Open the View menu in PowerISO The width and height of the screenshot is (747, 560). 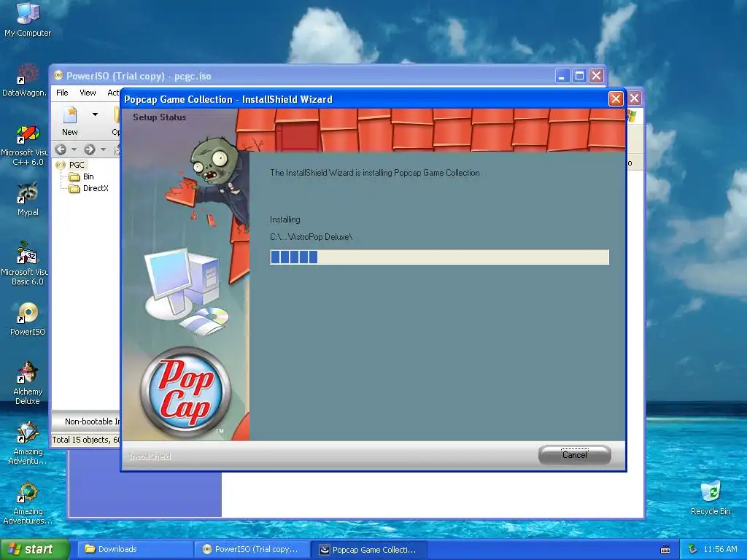click(88, 93)
